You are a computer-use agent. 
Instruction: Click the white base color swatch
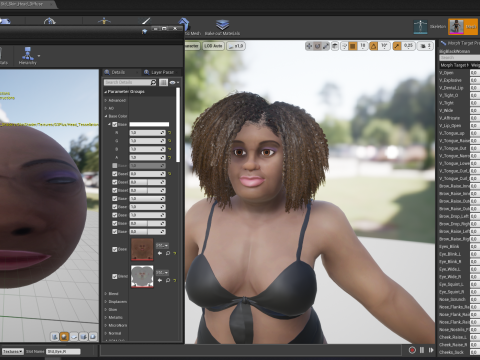(x=149, y=124)
